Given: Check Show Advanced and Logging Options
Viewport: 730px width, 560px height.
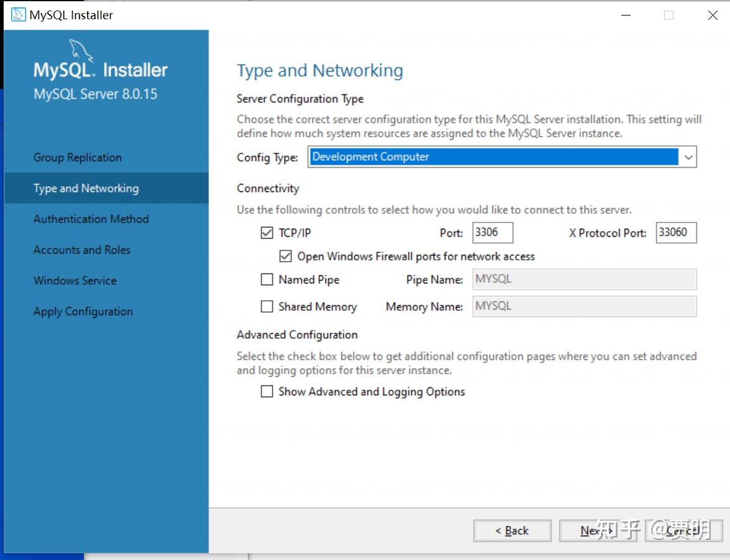Looking at the screenshot, I should coord(267,392).
